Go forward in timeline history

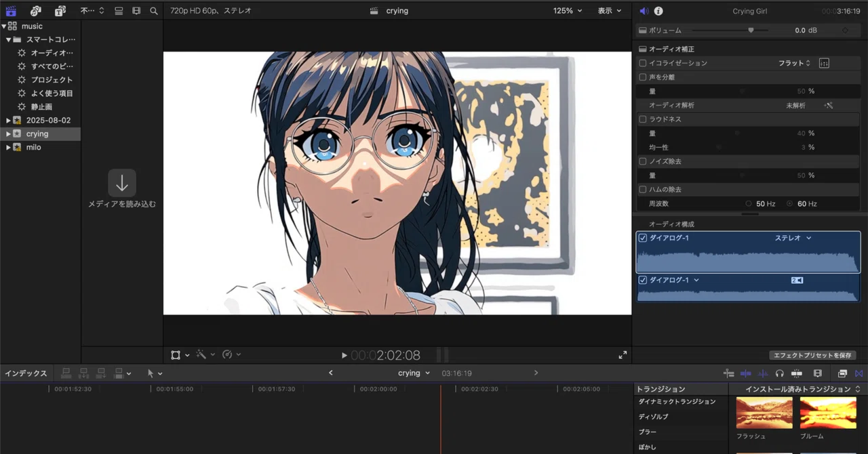(x=536, y=373)
